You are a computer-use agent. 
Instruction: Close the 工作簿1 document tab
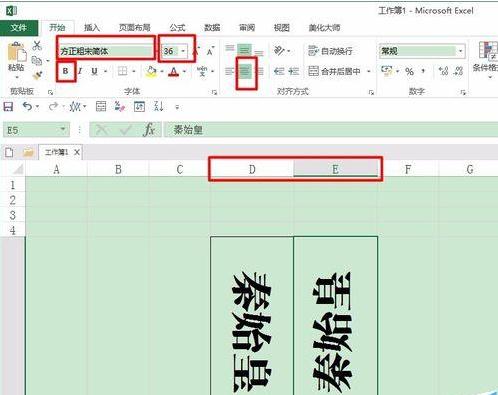(77, 152)
